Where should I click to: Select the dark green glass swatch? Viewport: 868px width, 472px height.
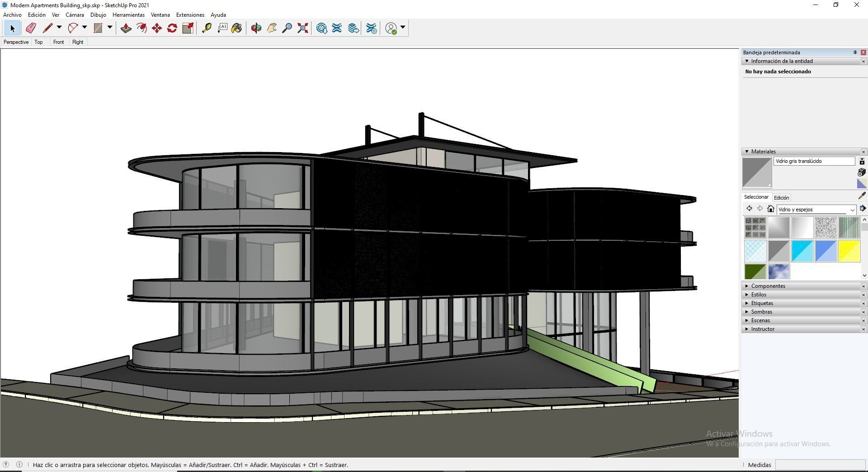point(755,272)
